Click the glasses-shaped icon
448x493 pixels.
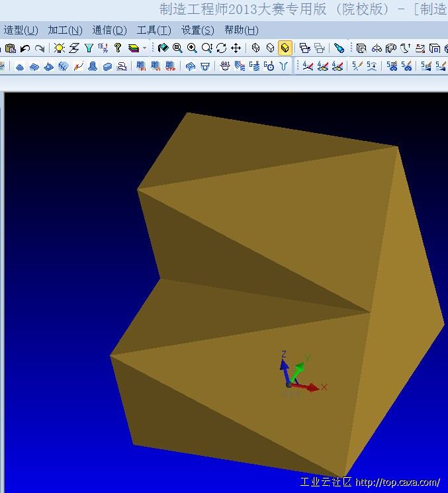tap(377, 48)
